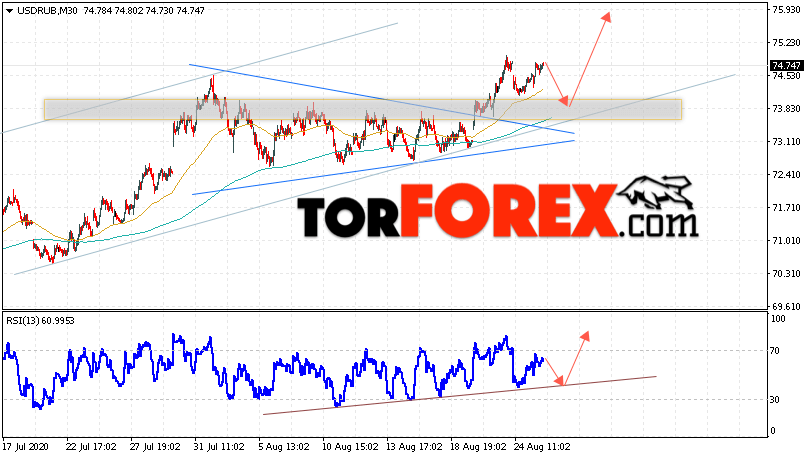
Task: Select the brown RSI support trendline
Action: [x=460, y=395]
